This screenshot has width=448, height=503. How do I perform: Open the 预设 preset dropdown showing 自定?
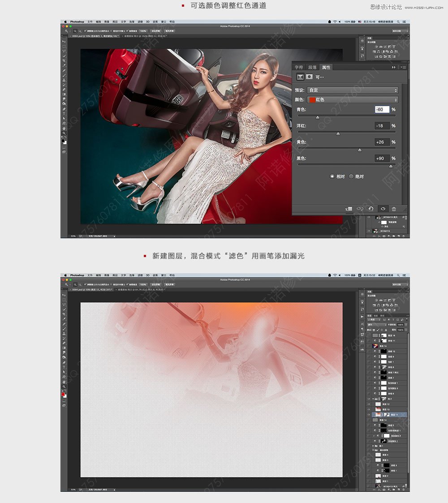coord(353,90)
